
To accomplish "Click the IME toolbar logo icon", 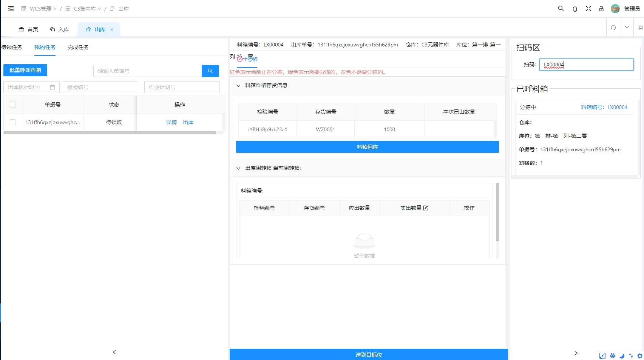I will 602,356.
